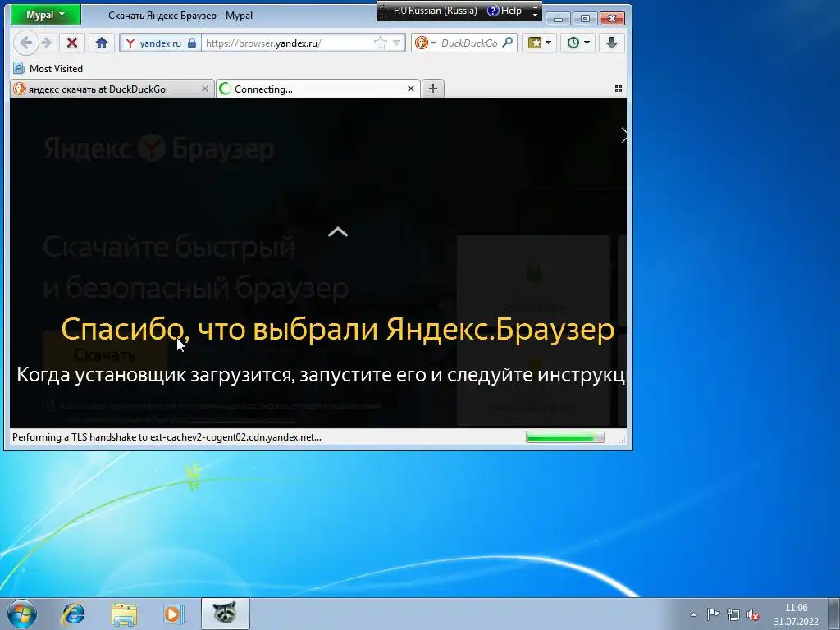Viewport: 840px width, 630px height.
Task: Click the RU Russian language indicator
Action: pos(435,11)
